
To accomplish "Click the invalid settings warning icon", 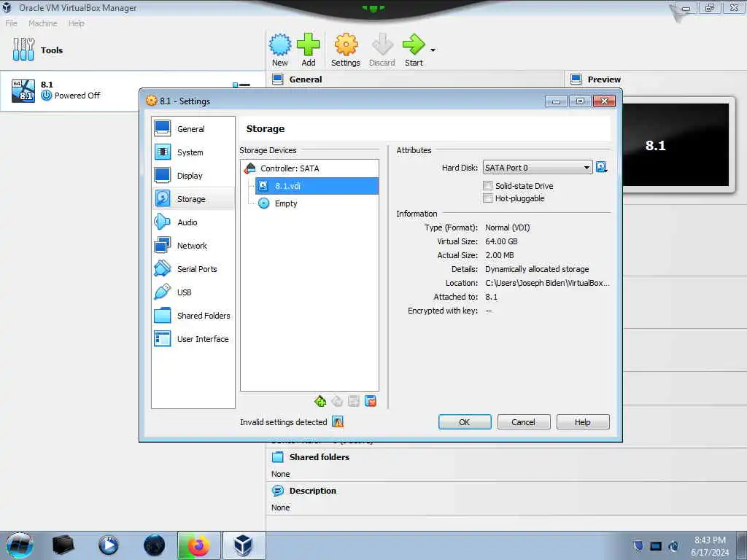I will pyautogui.click(x=337, y=421).
